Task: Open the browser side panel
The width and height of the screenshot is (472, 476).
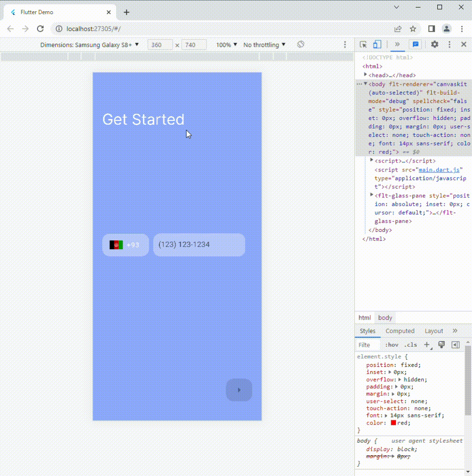Action: tap(431, 29)
